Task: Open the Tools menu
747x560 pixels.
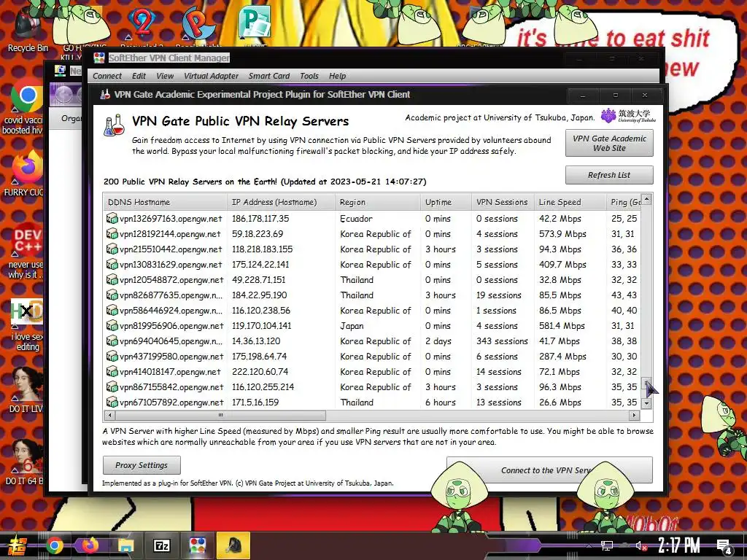Action: point(309,76)
